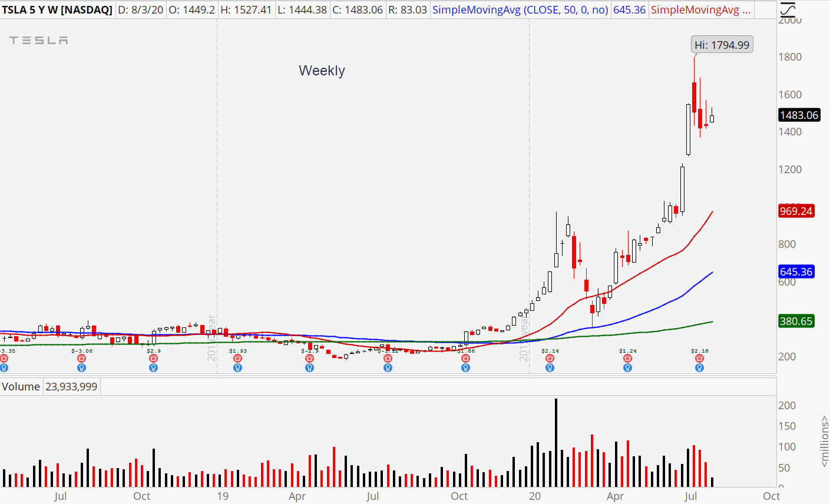This screenshot has width=830, height=504.
Task: Click the '20' year label on time axis
Action: click(535, 496)
